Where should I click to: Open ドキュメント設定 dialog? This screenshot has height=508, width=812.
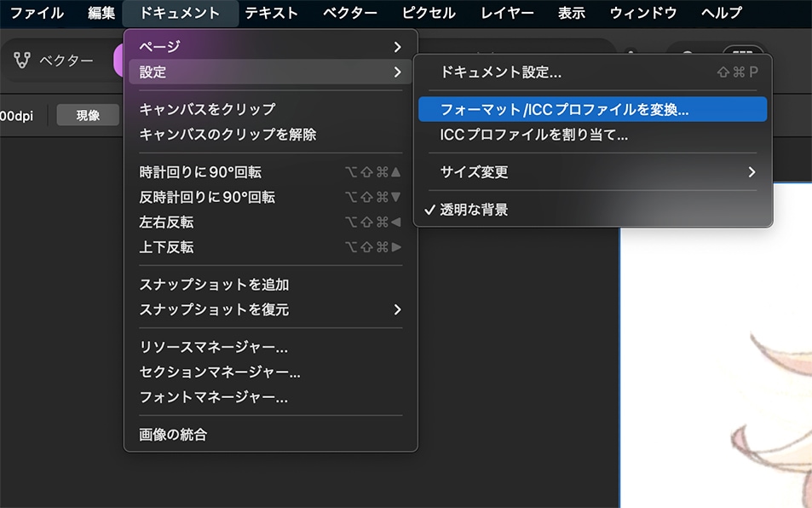pyautogui.click(x=501, y=72)
